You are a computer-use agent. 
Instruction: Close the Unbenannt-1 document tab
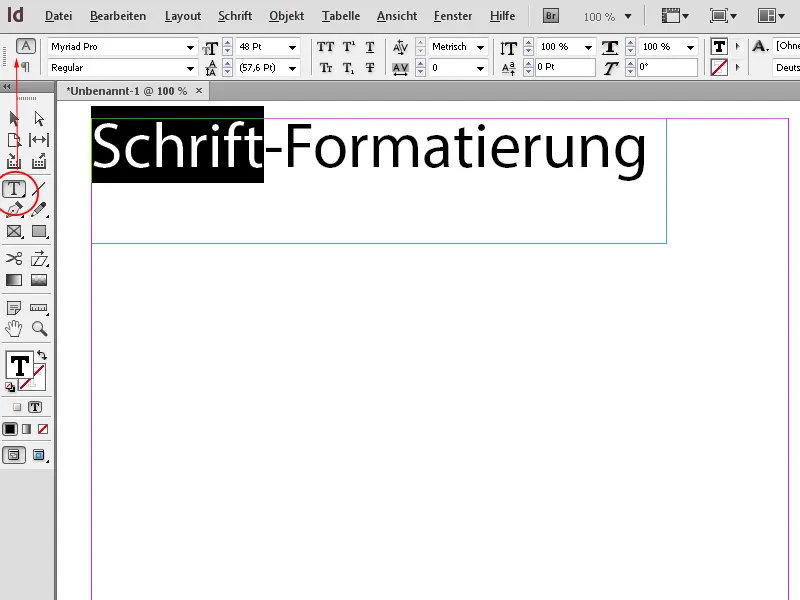coord(199,90)
